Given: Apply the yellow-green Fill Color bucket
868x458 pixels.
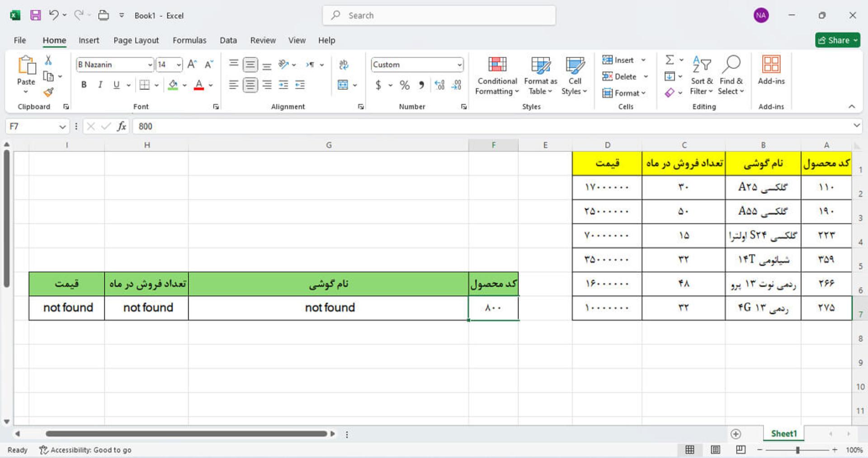Looking at the screenshot, I should click(173, 84).
